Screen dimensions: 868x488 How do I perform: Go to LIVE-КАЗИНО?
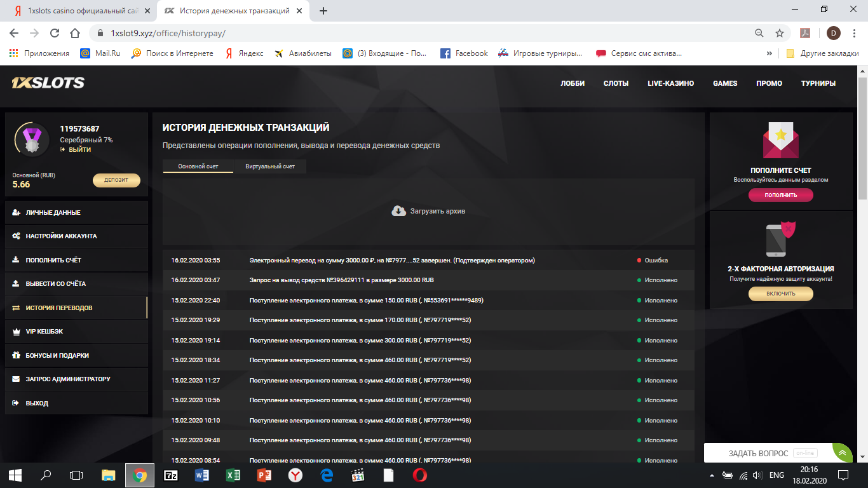click(670, 83)
